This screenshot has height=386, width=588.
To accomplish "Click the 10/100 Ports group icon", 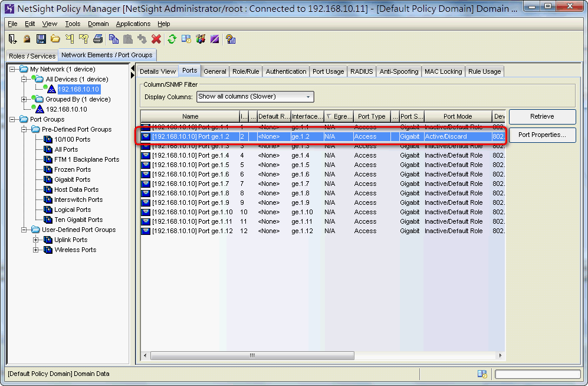I will (48, 139).
